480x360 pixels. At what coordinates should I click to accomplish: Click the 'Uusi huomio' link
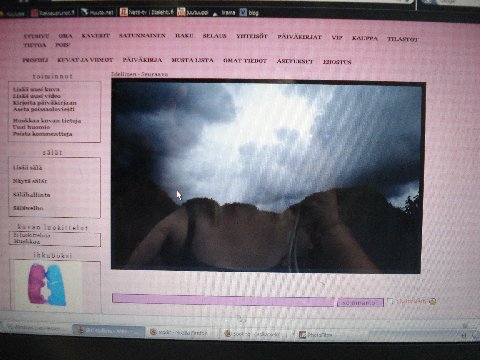[x=31, y=127]
